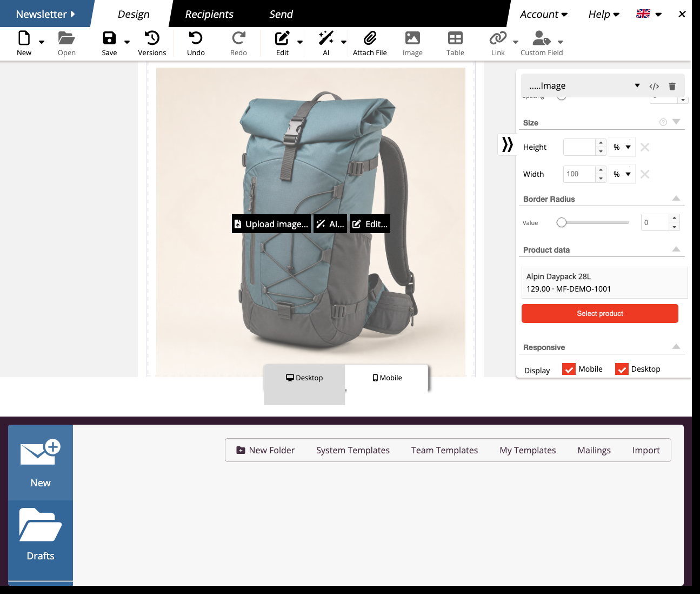Screen dimensions: 700x594
Task: Open the Save options dropdown arrow
Action: pyautogui.click(x=127, y=42)
